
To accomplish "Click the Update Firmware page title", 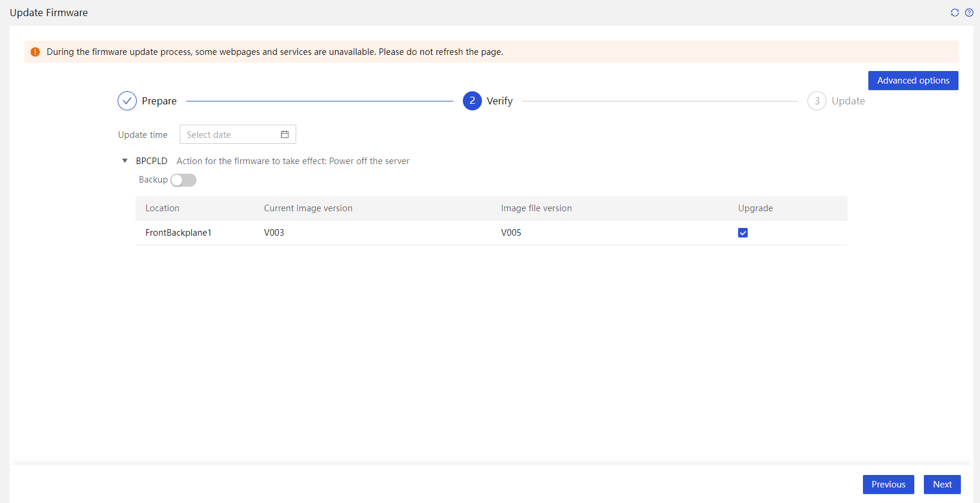I will coord(49,13).
